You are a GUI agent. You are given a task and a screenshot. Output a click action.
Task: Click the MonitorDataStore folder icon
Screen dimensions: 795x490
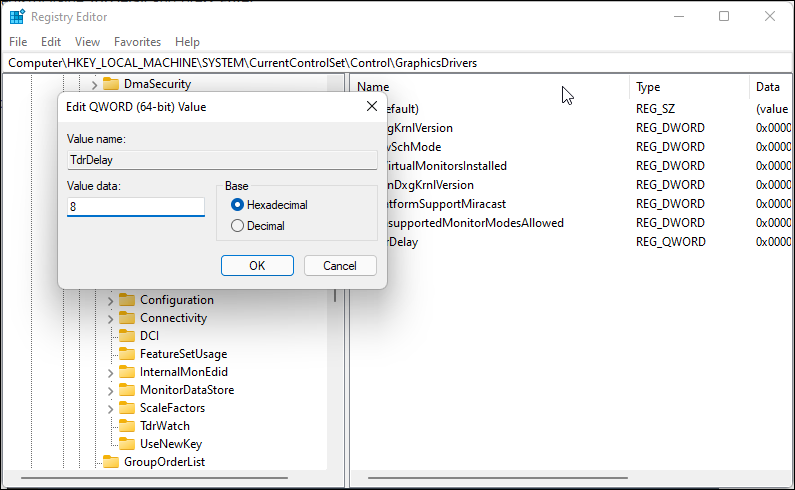point(127,390)
